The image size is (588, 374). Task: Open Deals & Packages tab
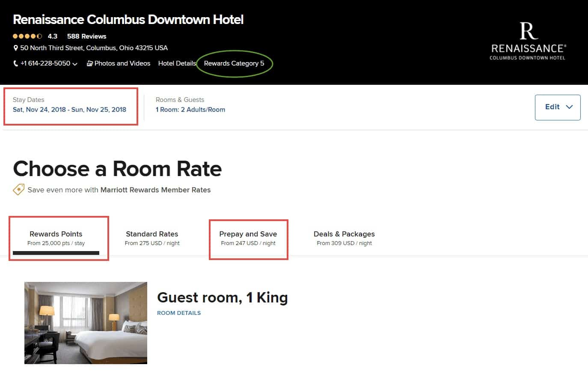click(x=344, y=238)
